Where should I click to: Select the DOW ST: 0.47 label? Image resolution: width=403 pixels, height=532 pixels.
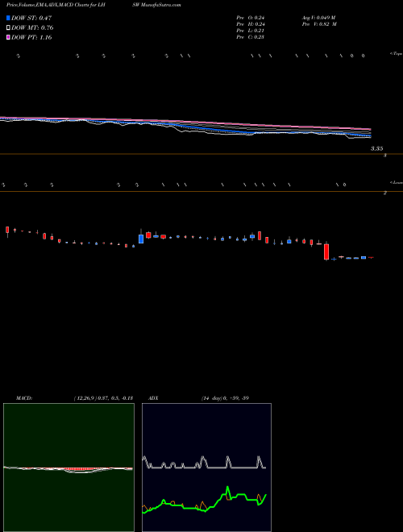(x=31, y=18)
